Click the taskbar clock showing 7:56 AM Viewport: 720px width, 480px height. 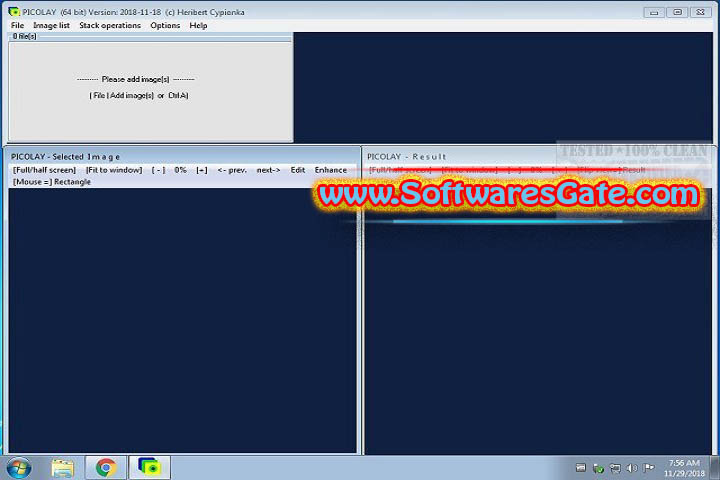(684, 468)
